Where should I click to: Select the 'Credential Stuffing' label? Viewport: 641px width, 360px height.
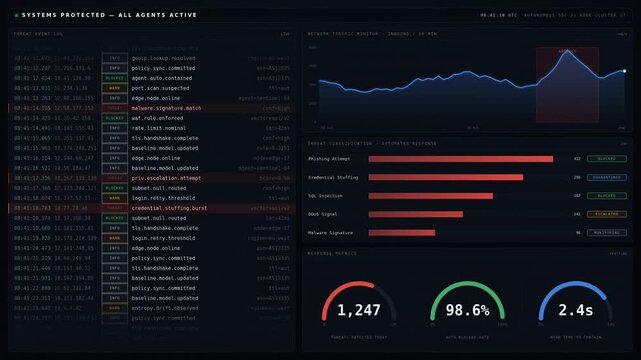pos(333,178)
